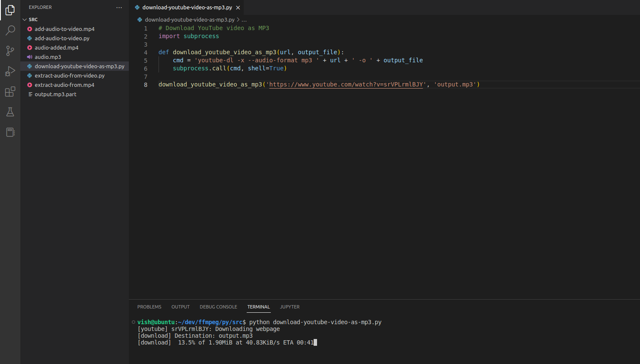This screenshot has width=640, height=364.
Task: Open the Explorer view in activity bar
Action: (x=10, y=10)
